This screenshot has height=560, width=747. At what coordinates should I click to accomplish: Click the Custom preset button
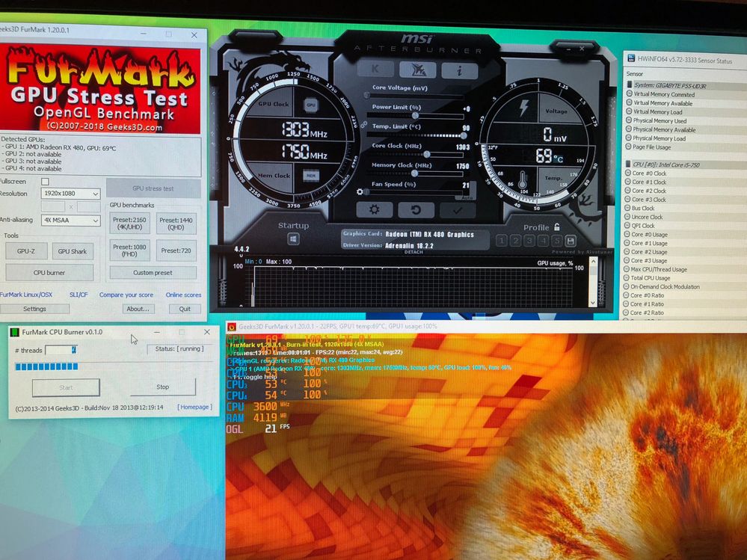(153, 273)
